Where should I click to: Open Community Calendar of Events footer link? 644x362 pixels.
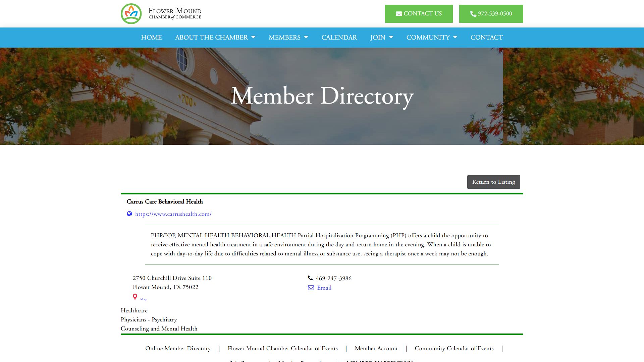[x=454, y=349]
